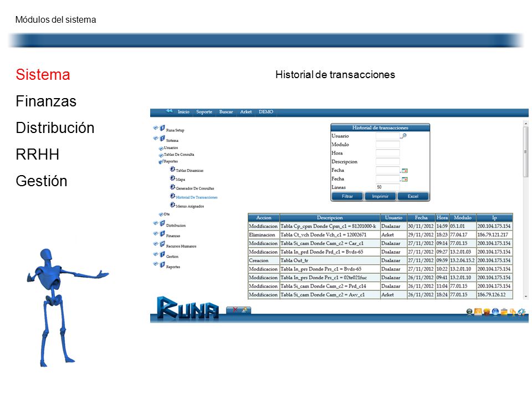Image resolution: width=532 pixels, height=399 pixels.
Task: Expand the Distribucion tree node arrow
Action: 155,223
